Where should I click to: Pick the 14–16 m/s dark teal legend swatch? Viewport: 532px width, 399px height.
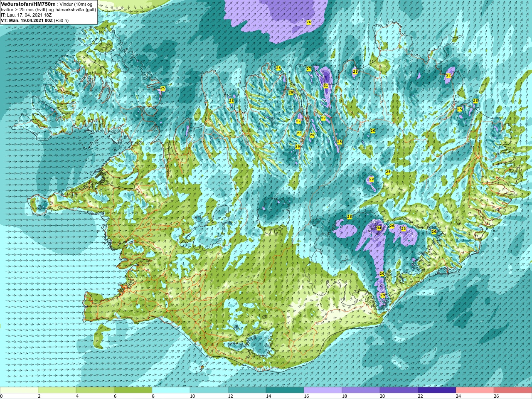[285, 390]
